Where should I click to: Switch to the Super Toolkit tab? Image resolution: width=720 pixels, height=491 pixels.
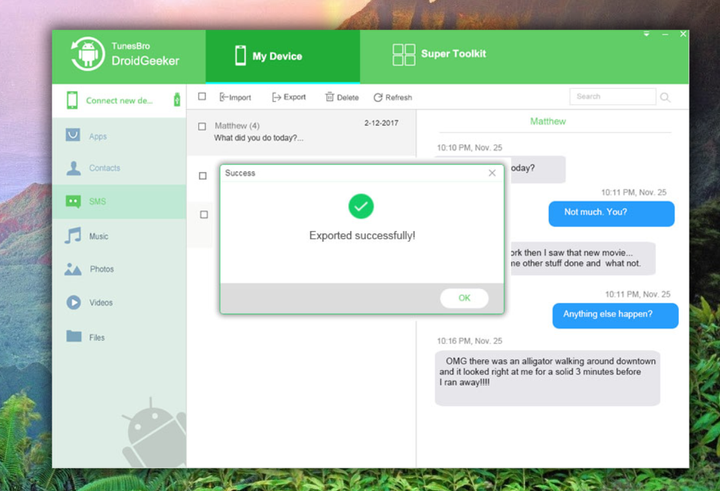click(439, 55)
